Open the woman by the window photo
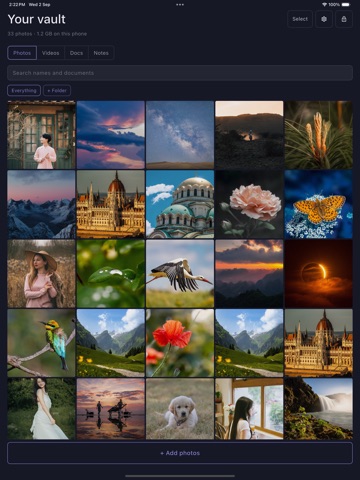The height and width of the screenshot is (480, 360). point(249,409)
